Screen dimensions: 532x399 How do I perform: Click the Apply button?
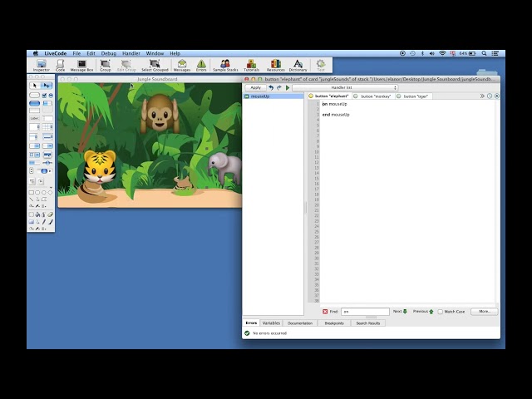tap(256, 87)
